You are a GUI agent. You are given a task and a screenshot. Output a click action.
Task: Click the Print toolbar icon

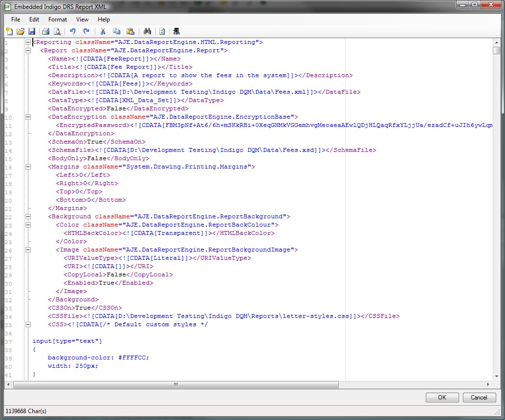click(x=45, y=32)
